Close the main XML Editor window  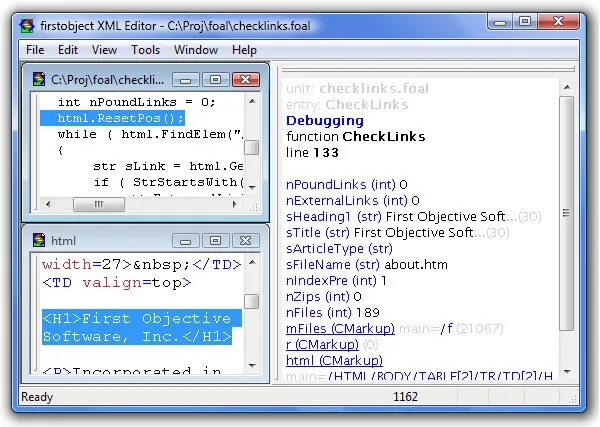coord(558,21)
